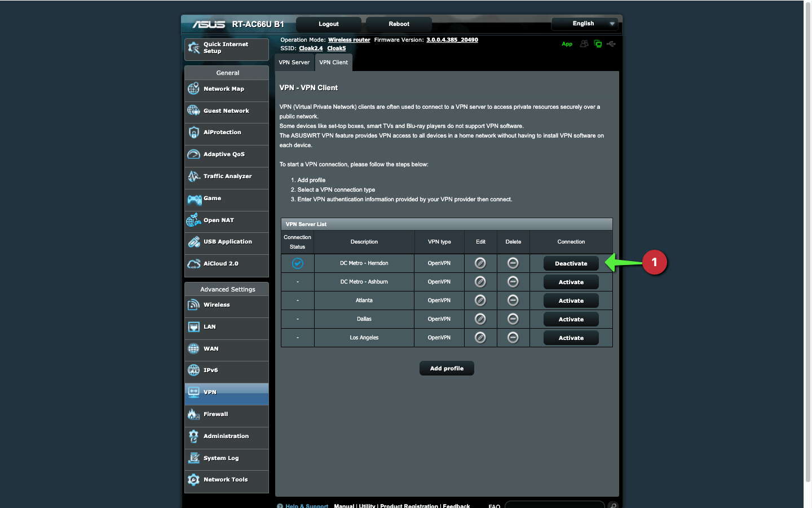Delete the DC Metro - Ashburn profile
812x508 pixels.
tap(513, 282)
